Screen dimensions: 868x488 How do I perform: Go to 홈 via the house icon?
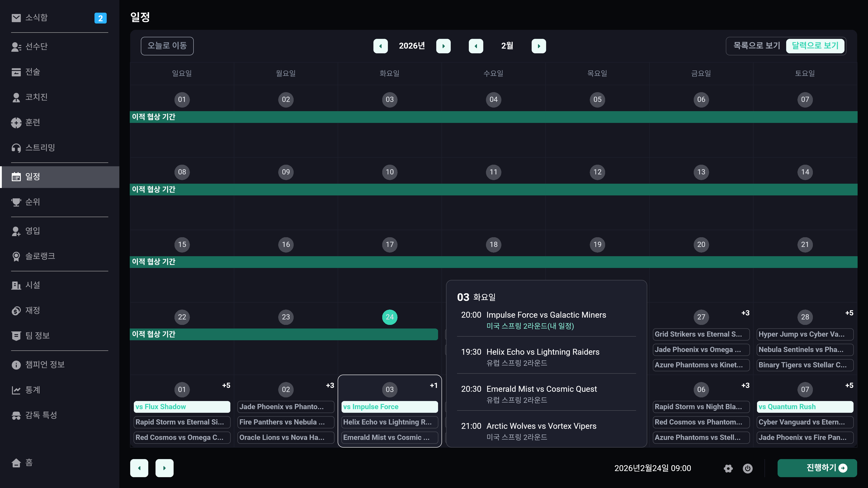pos(16,463)
